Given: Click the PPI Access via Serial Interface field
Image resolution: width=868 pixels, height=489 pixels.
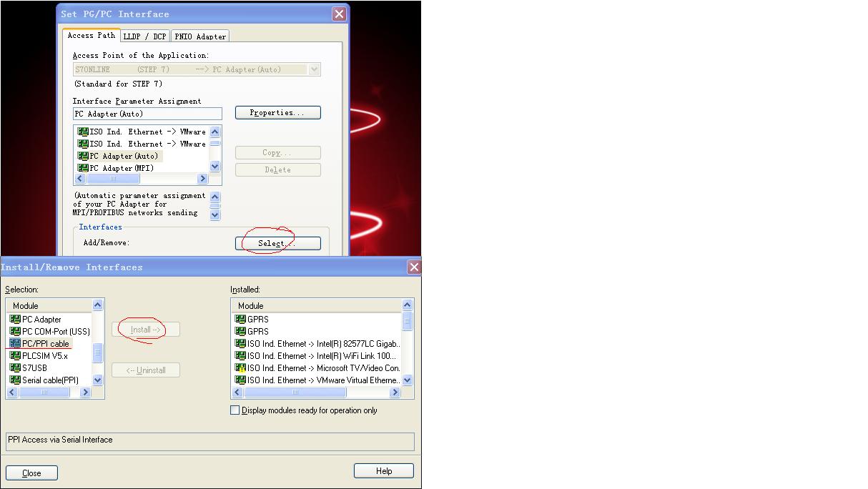Looking at the screenshot, I should coord(207,441).
